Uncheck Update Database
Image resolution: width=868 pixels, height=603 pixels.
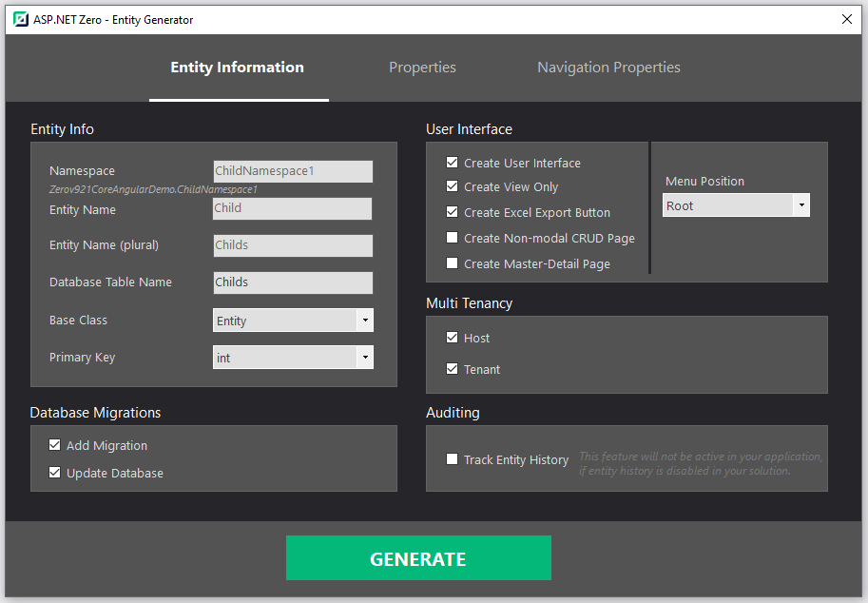click(x=54, y=472)
